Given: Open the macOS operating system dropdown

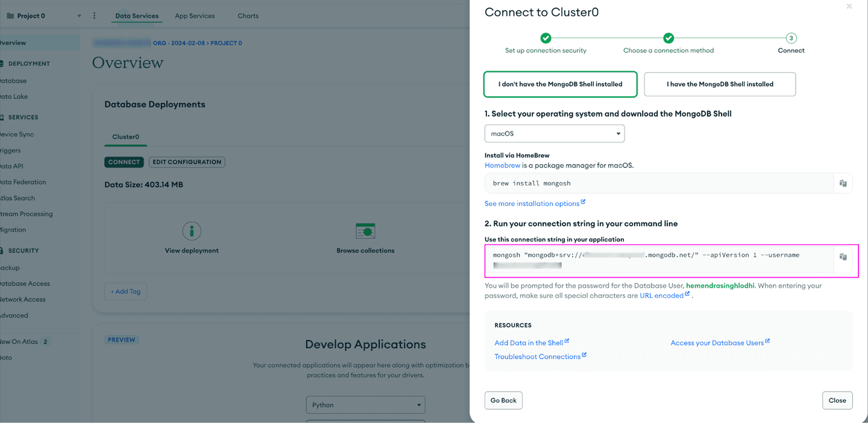Looking at the screenshot, I should pos(555,133).
